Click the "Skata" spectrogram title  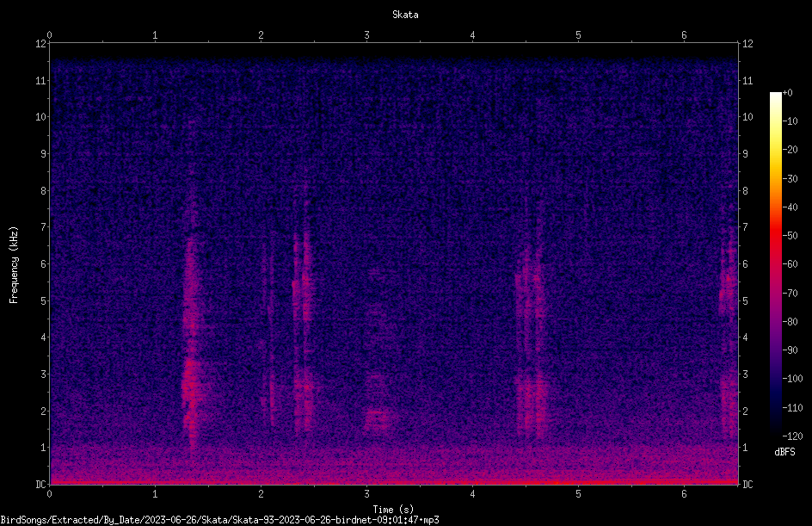[x=405, y=15]
